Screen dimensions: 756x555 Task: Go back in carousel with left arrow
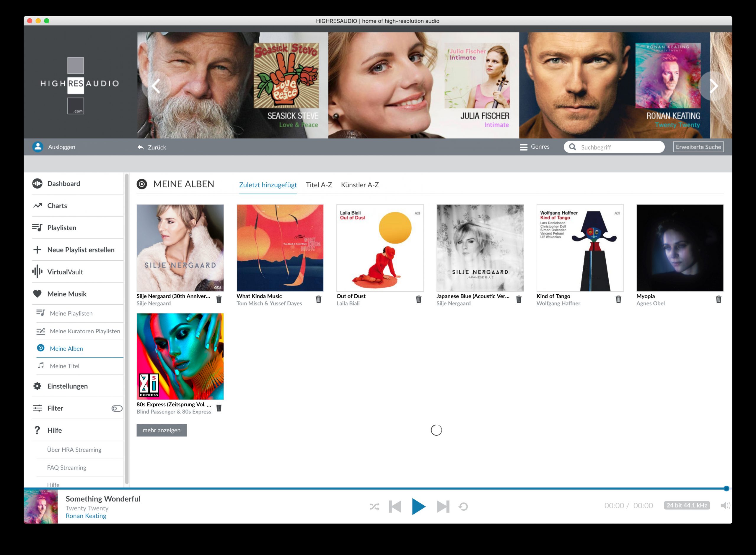pos(156,86)
